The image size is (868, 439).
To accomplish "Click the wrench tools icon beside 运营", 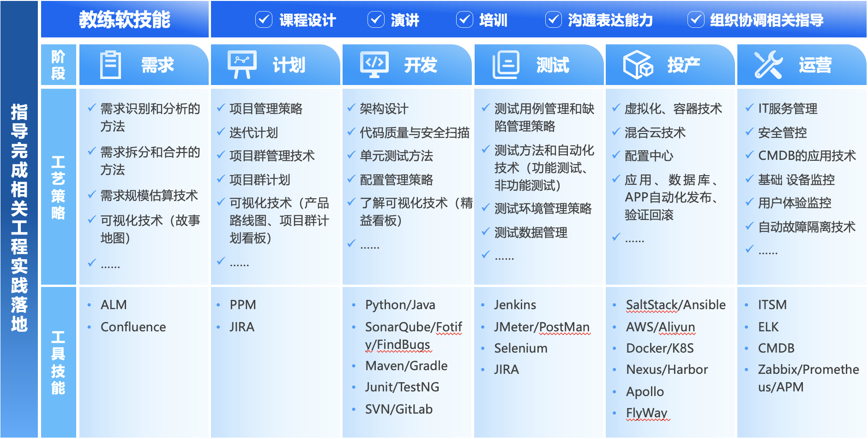I will [768, 65].
